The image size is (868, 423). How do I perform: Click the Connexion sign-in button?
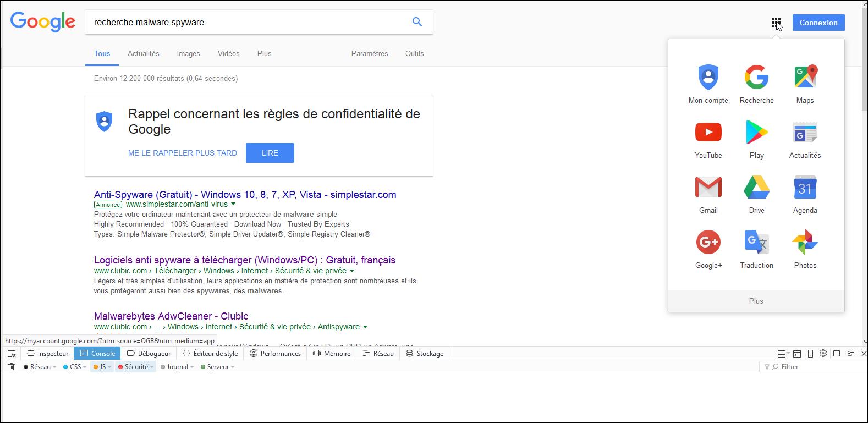coord(818,23)
